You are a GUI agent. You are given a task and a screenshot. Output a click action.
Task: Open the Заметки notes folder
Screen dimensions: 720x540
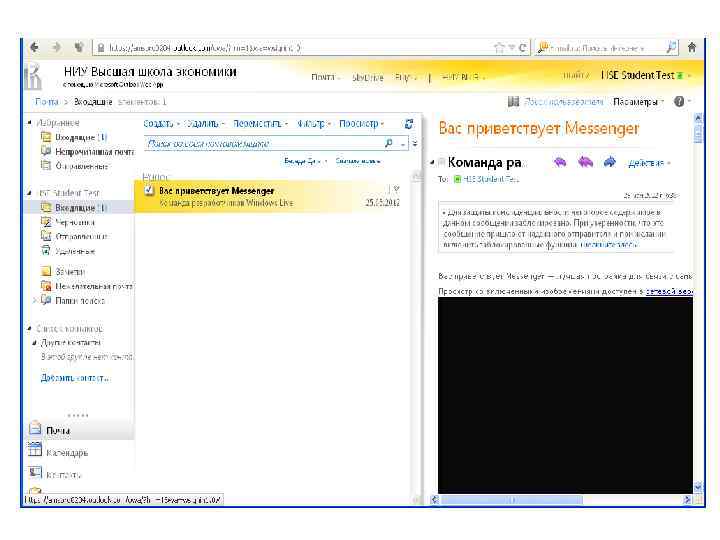(63, 271)
